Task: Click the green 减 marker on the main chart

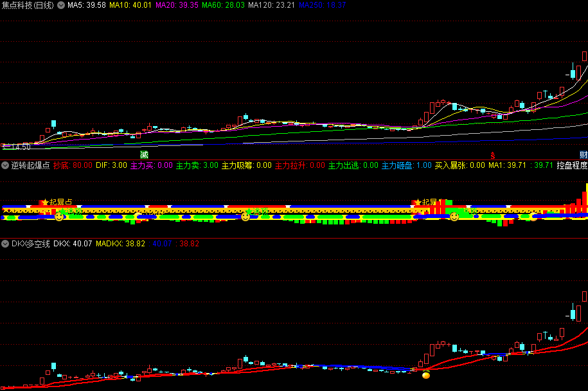Action: click(144, 154)
